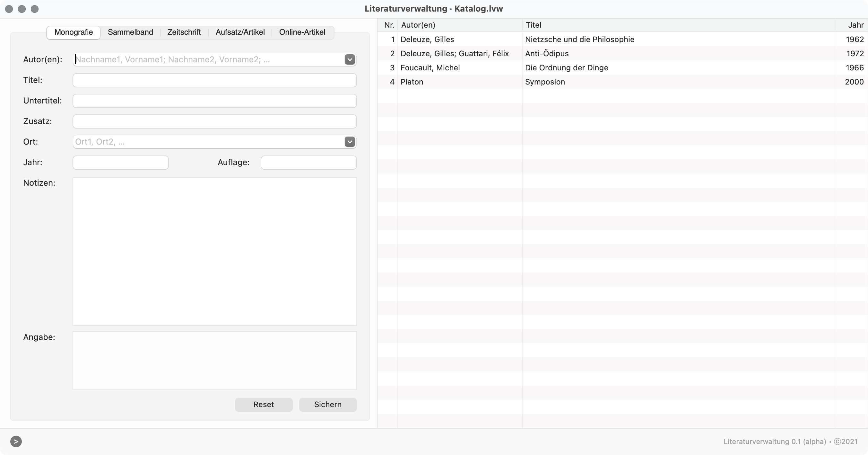Open the Autor(en) dropdown arrow
The height and width of the screenshot is (455, 868).
[x=350, y=60]
